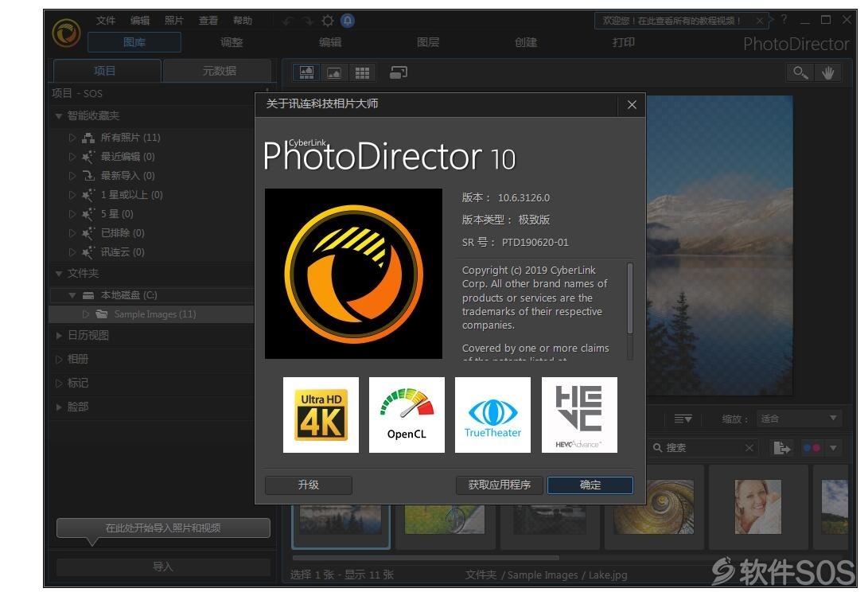Click the TrueTheater badge

pos(492,415)
